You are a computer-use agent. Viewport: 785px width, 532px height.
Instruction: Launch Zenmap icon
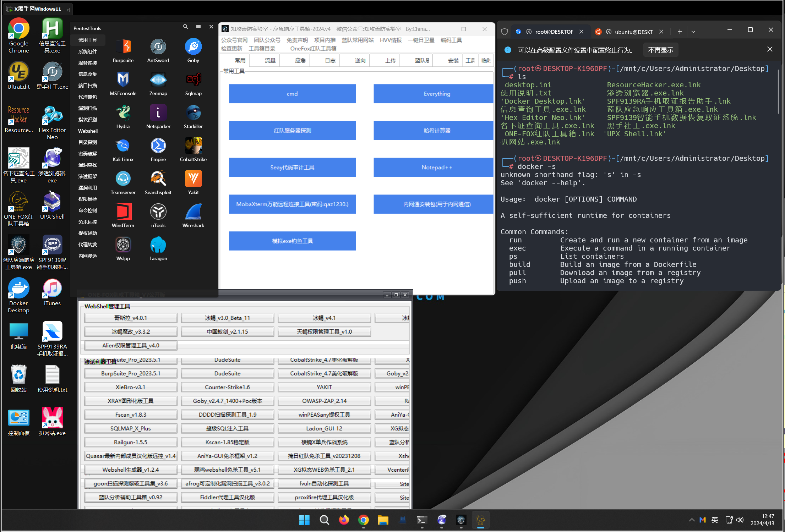point(158,84)
